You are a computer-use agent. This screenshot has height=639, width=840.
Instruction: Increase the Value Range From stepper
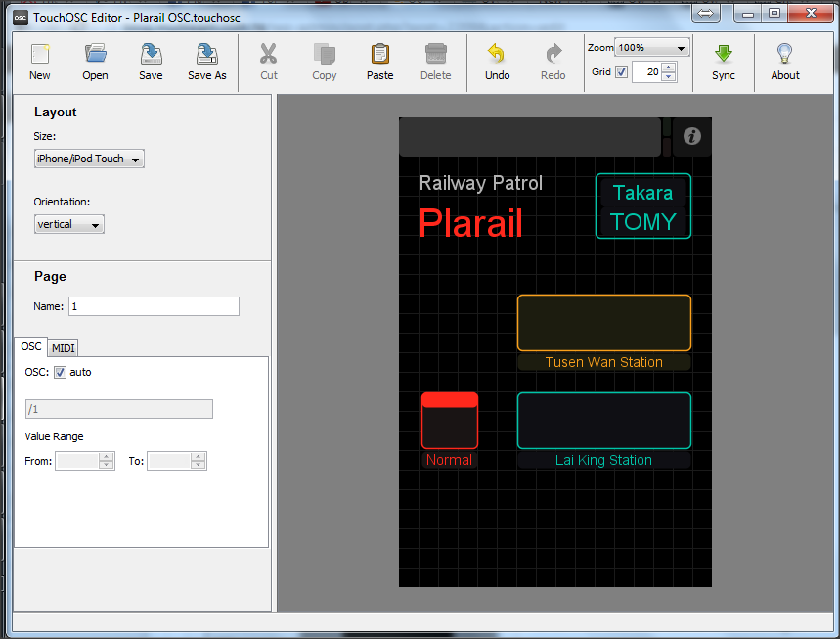coord(106,456)
